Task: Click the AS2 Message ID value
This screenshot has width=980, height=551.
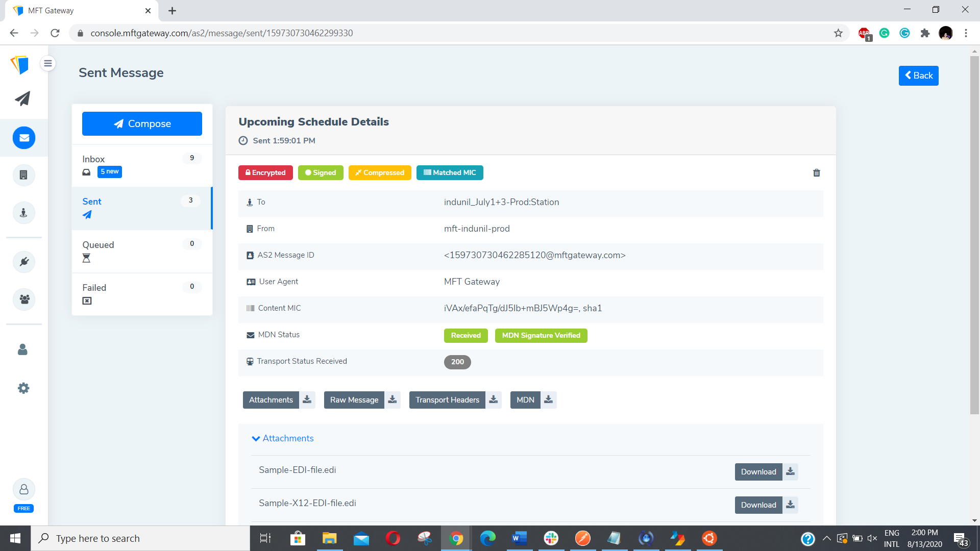Action: [x=534, y=255]
